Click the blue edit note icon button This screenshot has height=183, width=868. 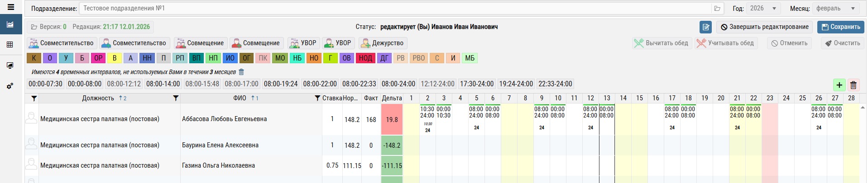pos(705,27)
